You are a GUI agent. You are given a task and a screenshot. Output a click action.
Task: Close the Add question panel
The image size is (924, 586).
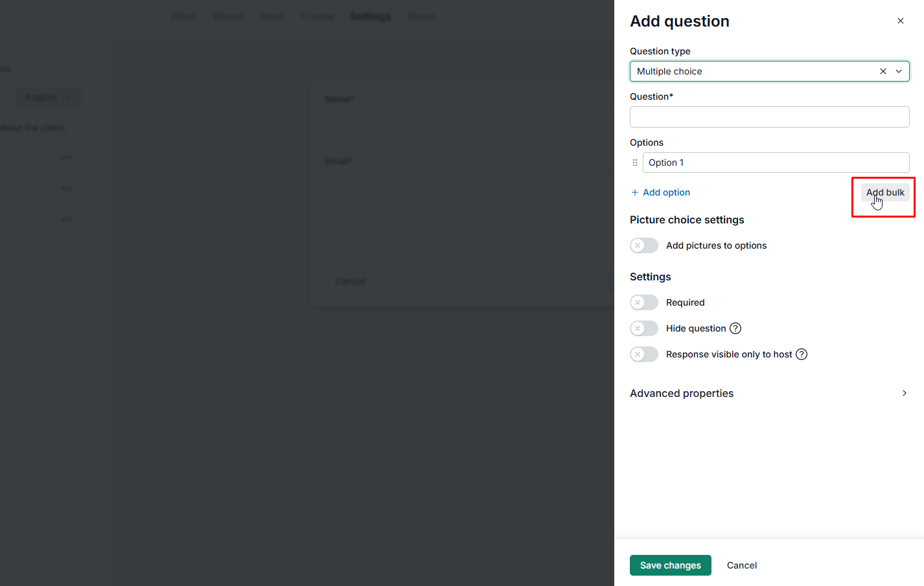[900, 21]
